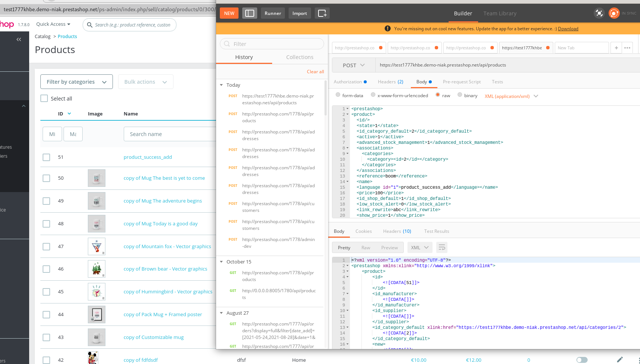Open the POST method dropdown
640x364 pixels.
[353, 65]
